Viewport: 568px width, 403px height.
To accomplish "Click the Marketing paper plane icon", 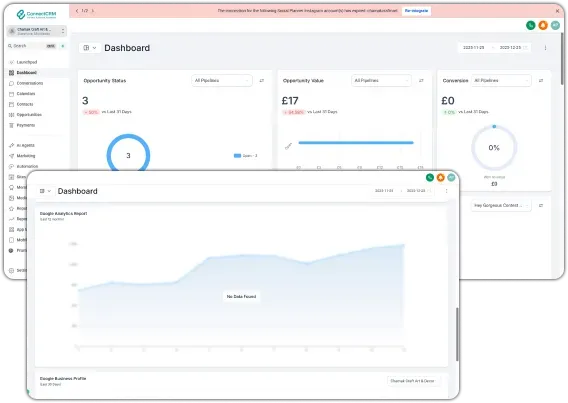I will pyautogui.click(x=11, y=156).
